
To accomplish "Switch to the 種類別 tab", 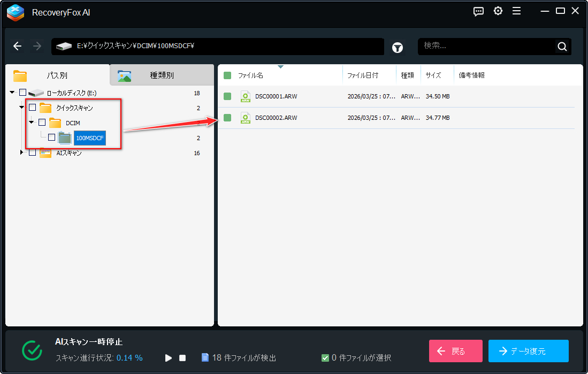I will 162,75.
